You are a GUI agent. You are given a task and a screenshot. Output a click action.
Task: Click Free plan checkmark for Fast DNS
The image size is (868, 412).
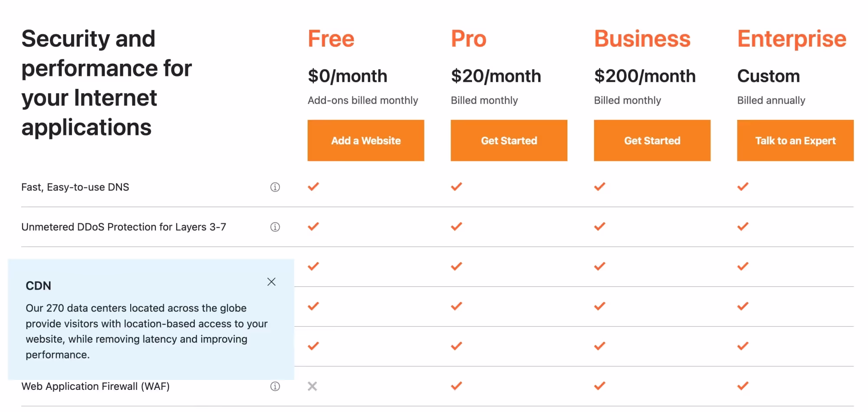click(313, 187)
